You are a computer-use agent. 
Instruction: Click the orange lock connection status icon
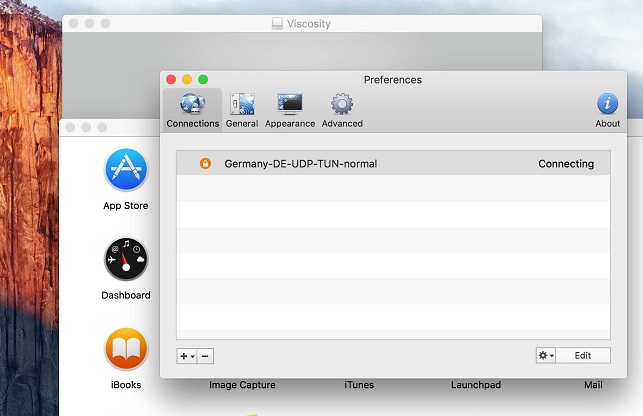click(205, 164)
